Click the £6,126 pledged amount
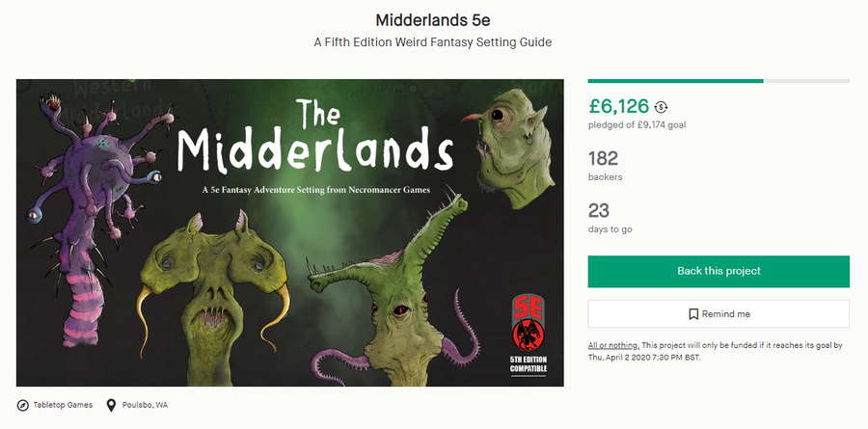 [x=618, y=106]
